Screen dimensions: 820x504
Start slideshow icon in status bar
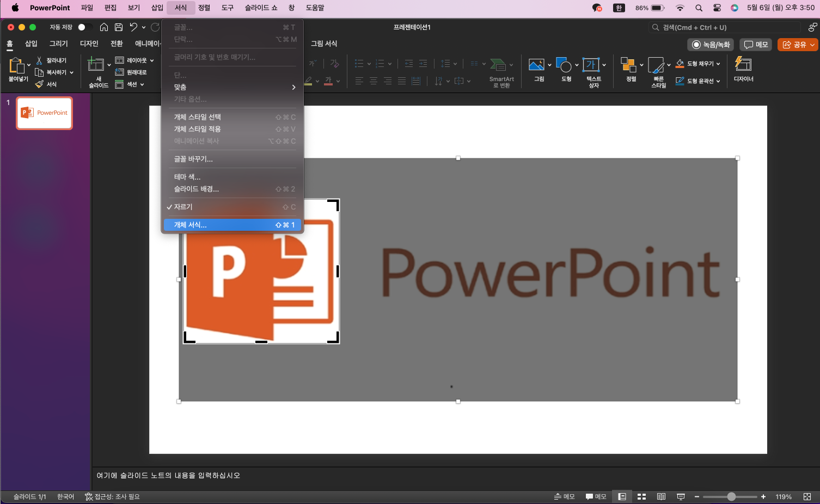point(681,496)
